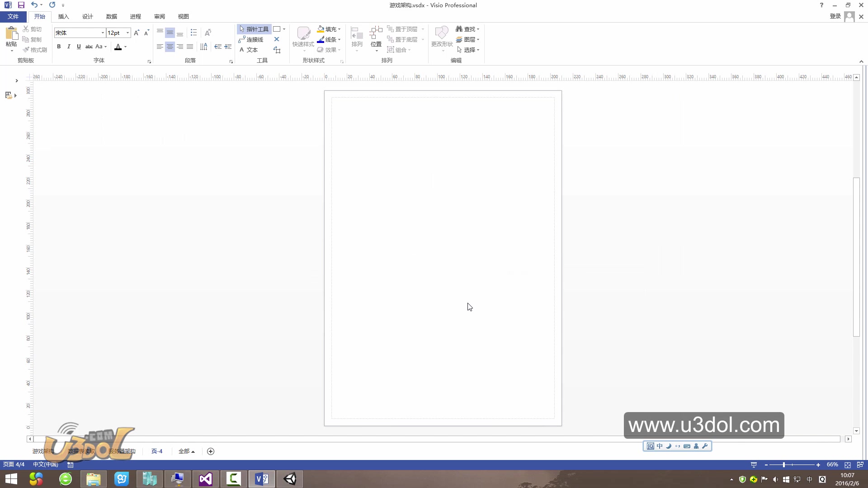Toggle Underline formatting
Viewport: 868px width, 488px height.
click(79, 47)
